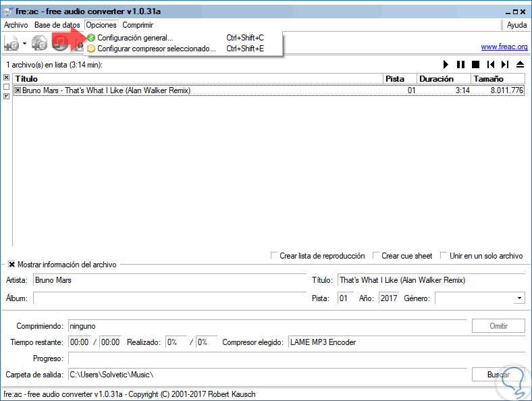The width and height of the screenshot is (532, 401).
Task: Click the add audio files toolbar icon
Action: point(11,43)
